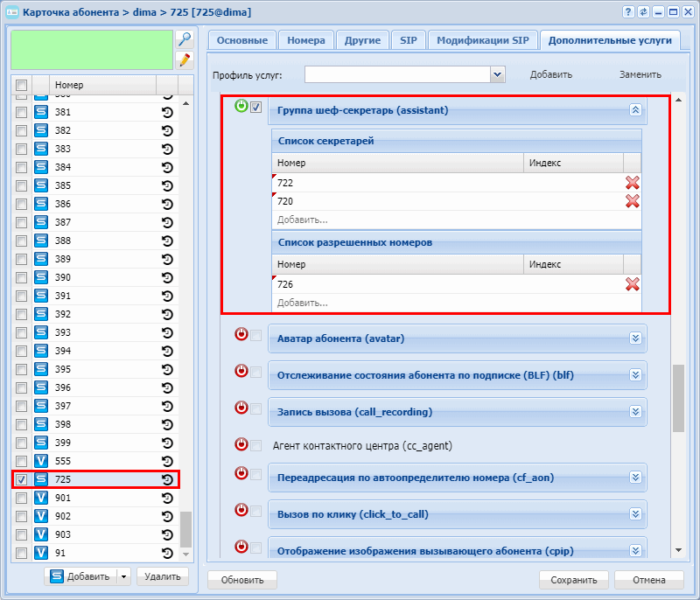This screenshot has height=600, width=700.
Task: Click red power icon of cf_aon service
Action: [x=241, y=473]
